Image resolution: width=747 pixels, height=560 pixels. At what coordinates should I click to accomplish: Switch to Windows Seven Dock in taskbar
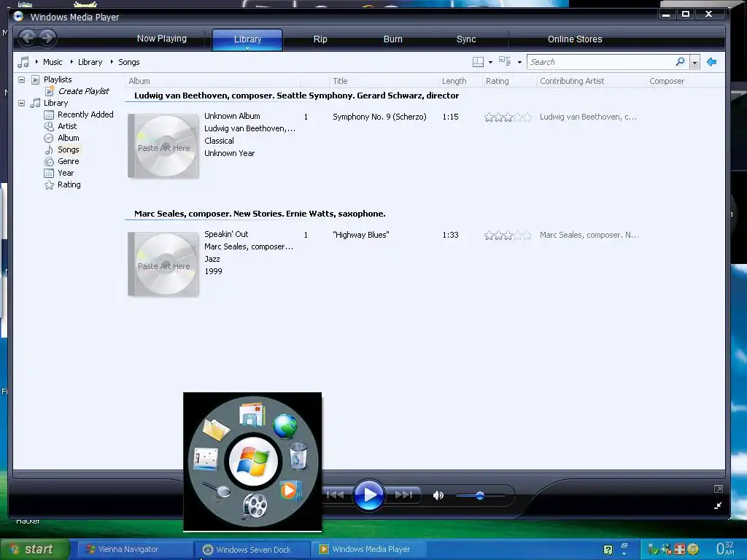(x=252, y=550)
